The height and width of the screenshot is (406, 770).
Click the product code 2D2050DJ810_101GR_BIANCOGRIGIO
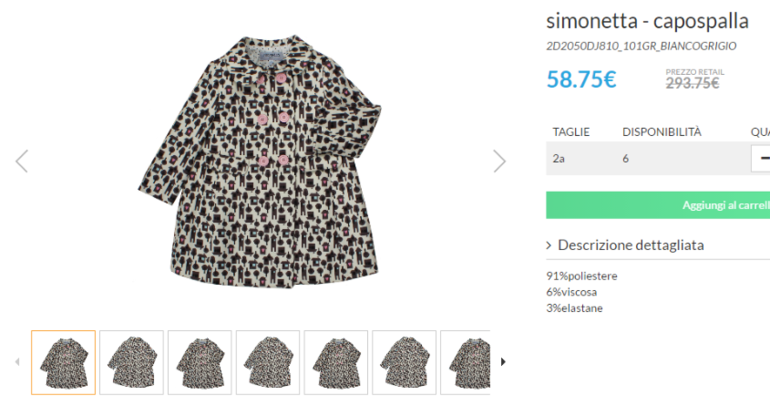pos(641,46)
